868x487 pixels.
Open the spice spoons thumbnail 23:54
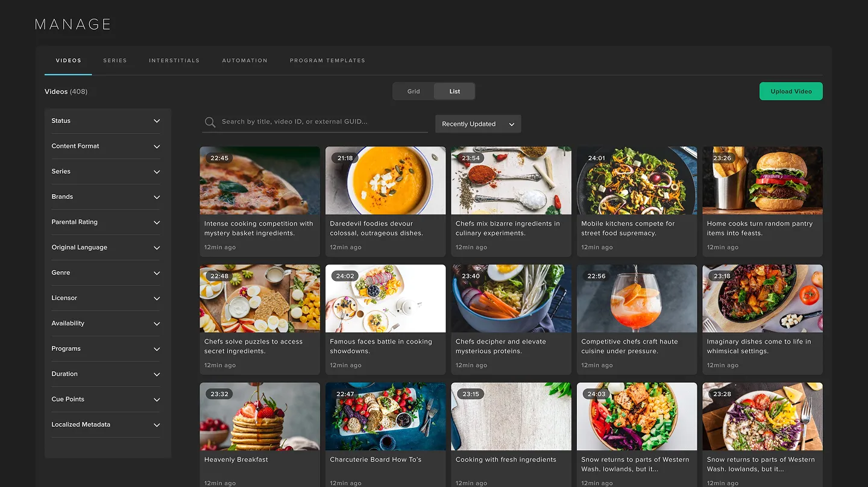[511, 180]
